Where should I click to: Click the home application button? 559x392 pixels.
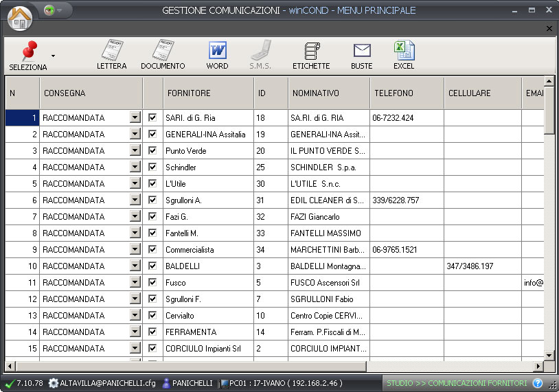click(20, 16)
